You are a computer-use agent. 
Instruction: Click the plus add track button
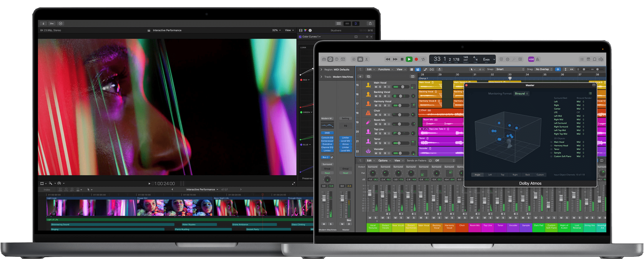click(360, 76)
